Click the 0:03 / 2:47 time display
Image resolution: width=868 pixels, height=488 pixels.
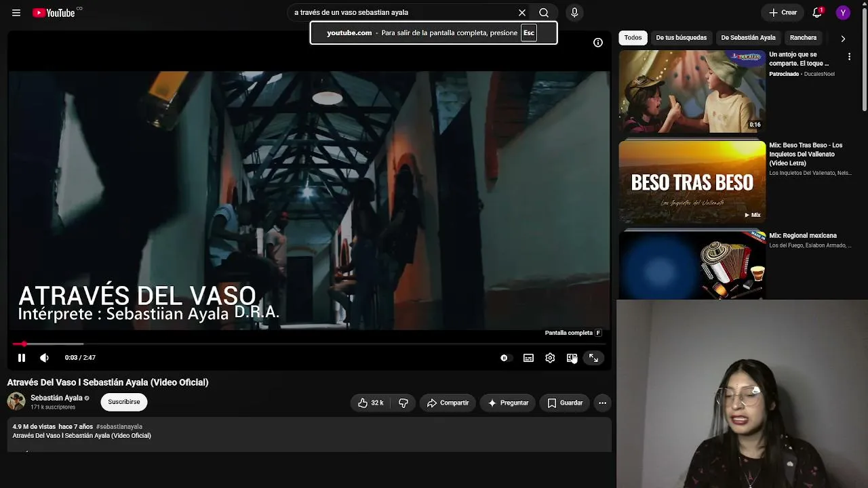pyautogui.click(x=80, y=358)
